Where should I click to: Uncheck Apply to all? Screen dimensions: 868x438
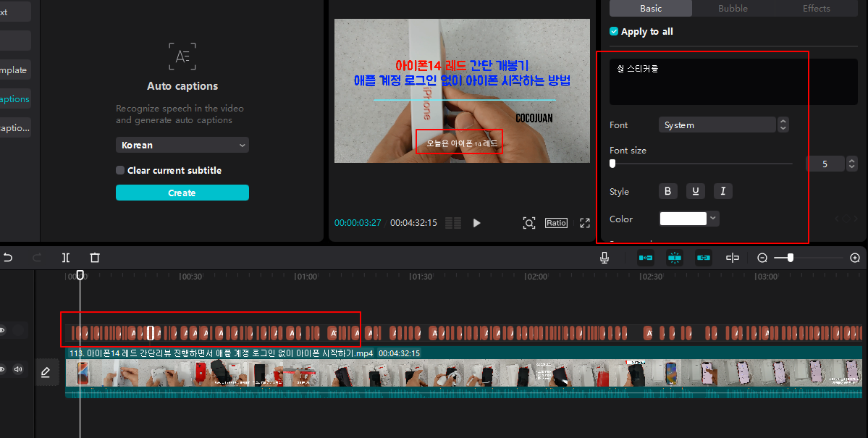[614, 32]
